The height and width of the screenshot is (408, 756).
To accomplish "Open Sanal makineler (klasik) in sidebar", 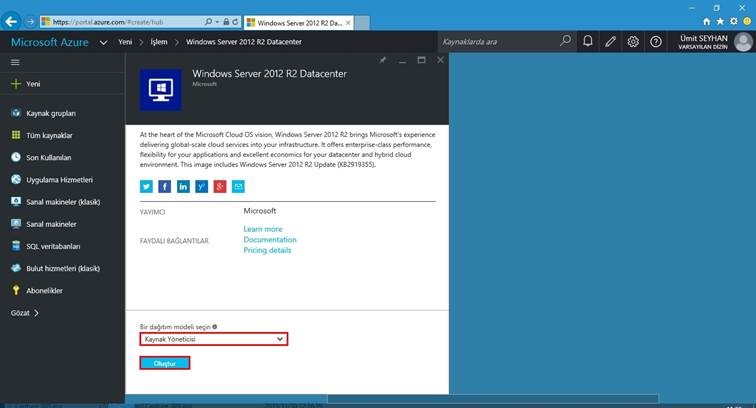I will [62, 202].
